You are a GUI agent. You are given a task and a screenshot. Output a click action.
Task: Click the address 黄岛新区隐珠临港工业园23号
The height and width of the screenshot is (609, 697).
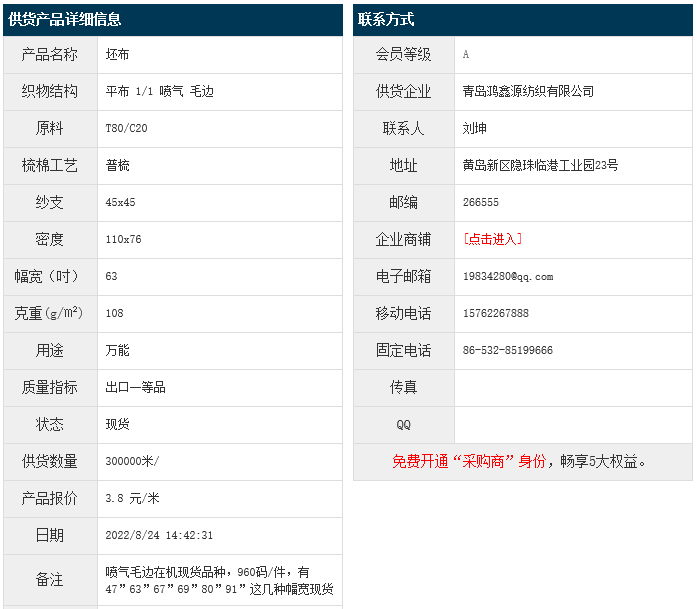(x=540, y=165)
